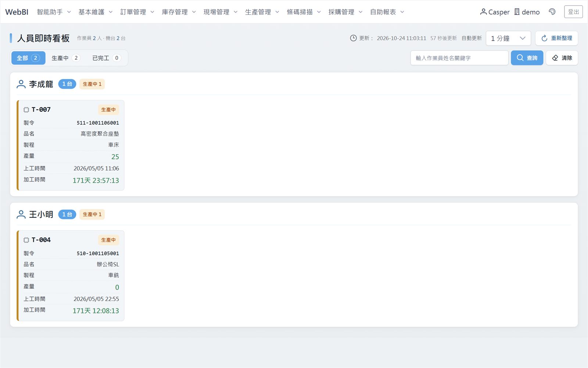Screen dimensions: 588x368
Task: Expand the 自助報表 dropdown chevron
Action: click(402, 12)
